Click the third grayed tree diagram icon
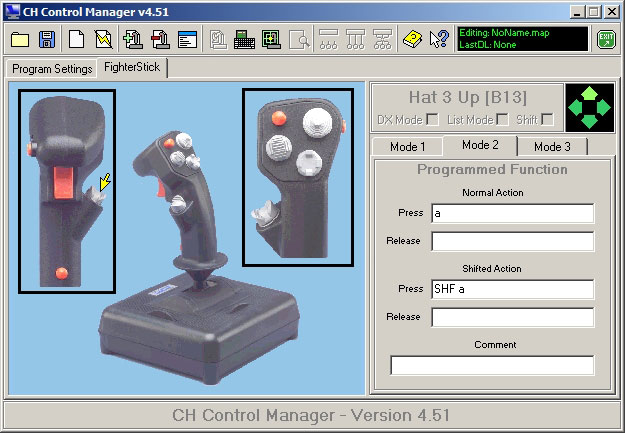The height and width of the screenshot is (433, 625). (x=382, y=39)
